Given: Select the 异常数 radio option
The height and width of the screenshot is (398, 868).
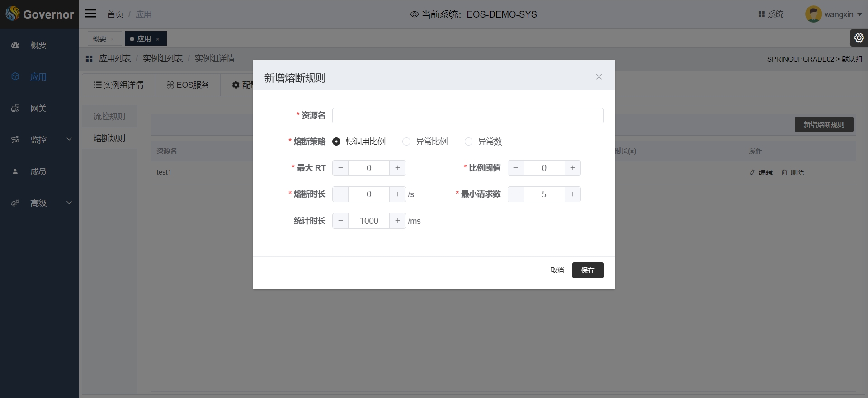Looking at the screenshot, I should click(x=469, y=142).
